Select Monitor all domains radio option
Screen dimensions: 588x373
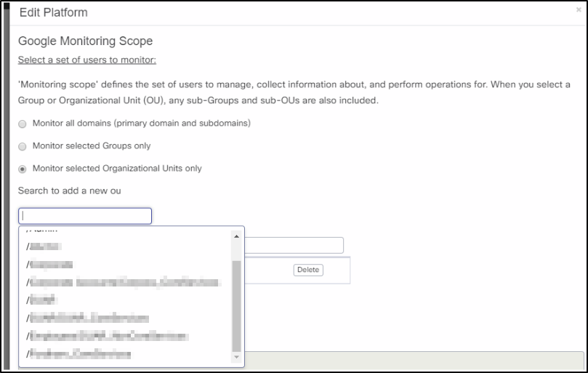coord(23,124)
